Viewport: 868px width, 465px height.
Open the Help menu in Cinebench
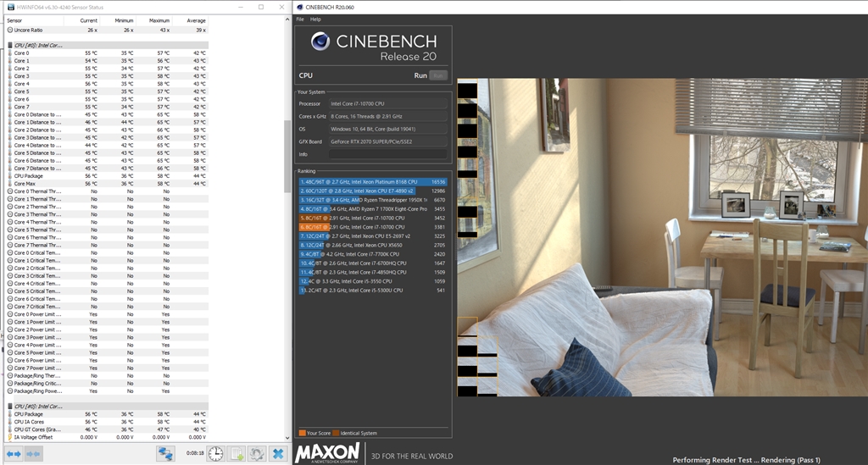pos(315,19)
